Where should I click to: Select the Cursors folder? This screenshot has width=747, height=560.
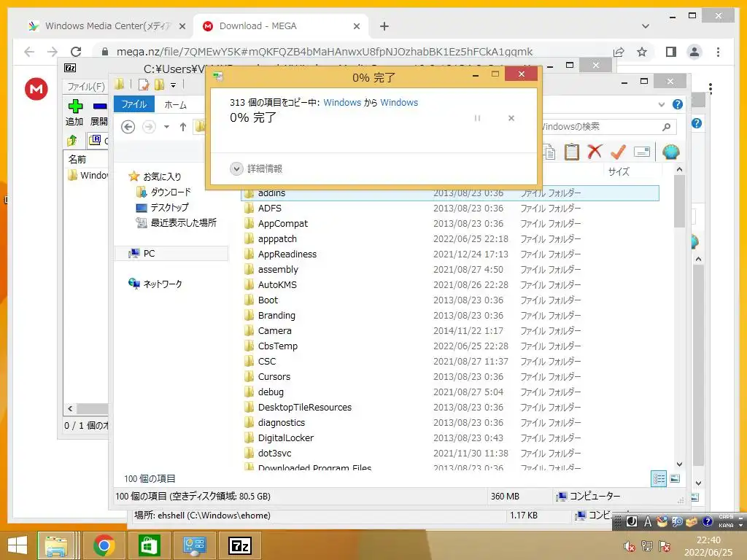[x=274, y=376]
